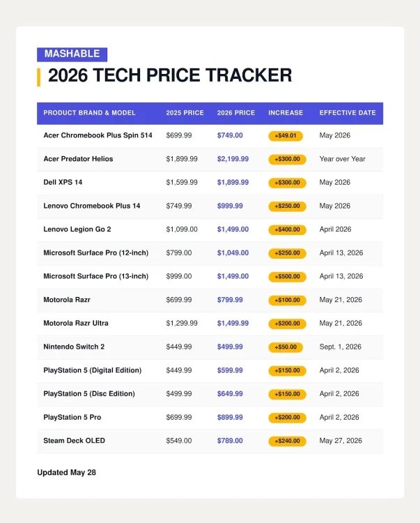Click the +$50.00 Nintendo Switch 2 badge
This screenshot has width=420, height=523.
286,347
